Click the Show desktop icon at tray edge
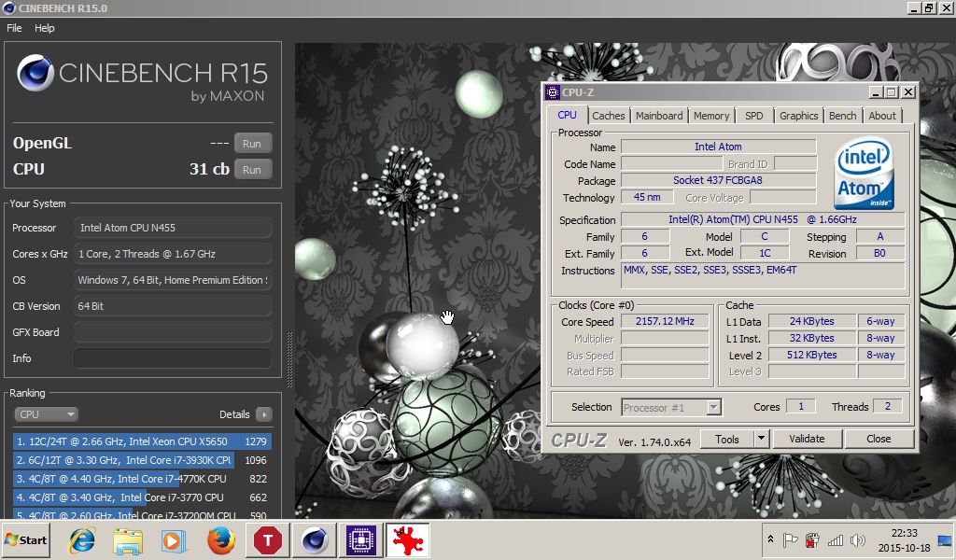 945,540
